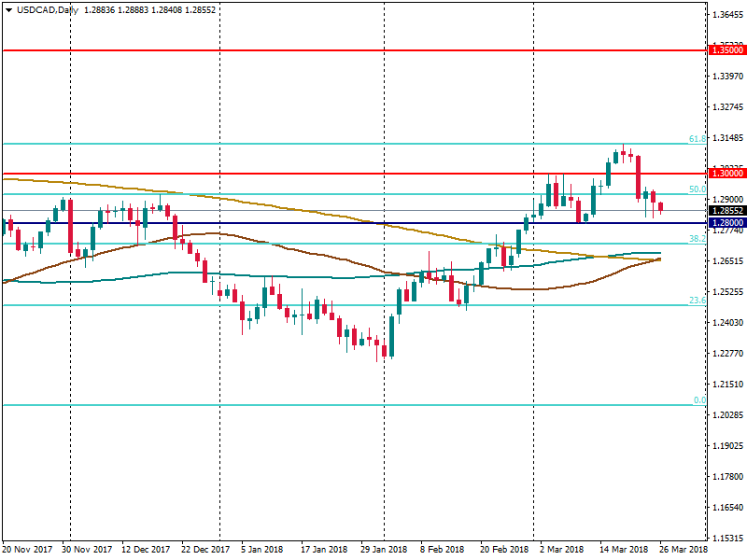This screenshot has width=747, height=560.
Task: Click the 1.15315 price scale value
Action: click(x=727, y=539)
